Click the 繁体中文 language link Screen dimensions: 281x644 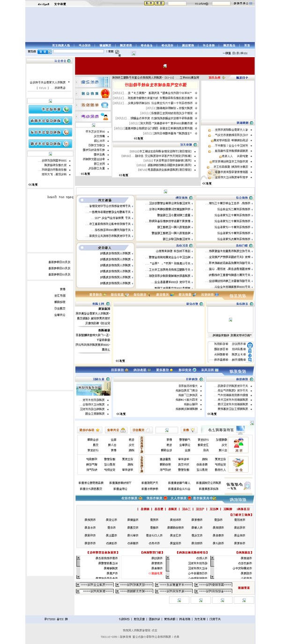pyautogui.click(x=60, y=3)
